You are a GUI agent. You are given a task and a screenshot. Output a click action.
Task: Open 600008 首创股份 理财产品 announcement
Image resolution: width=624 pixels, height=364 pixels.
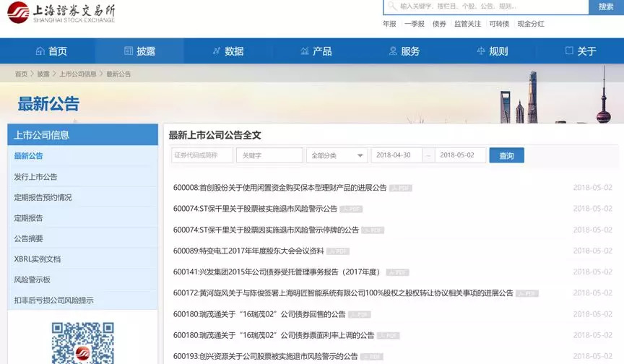point(279,188)
